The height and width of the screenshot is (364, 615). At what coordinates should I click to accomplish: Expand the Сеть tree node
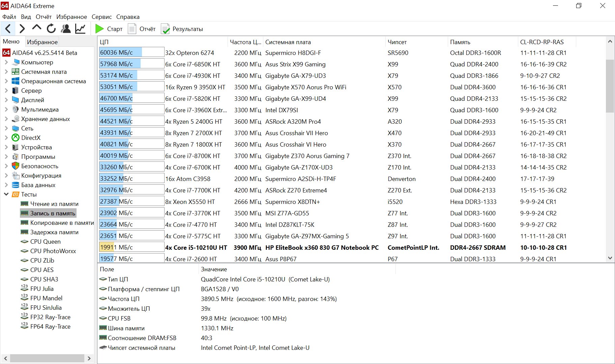[x=6, y=128]
